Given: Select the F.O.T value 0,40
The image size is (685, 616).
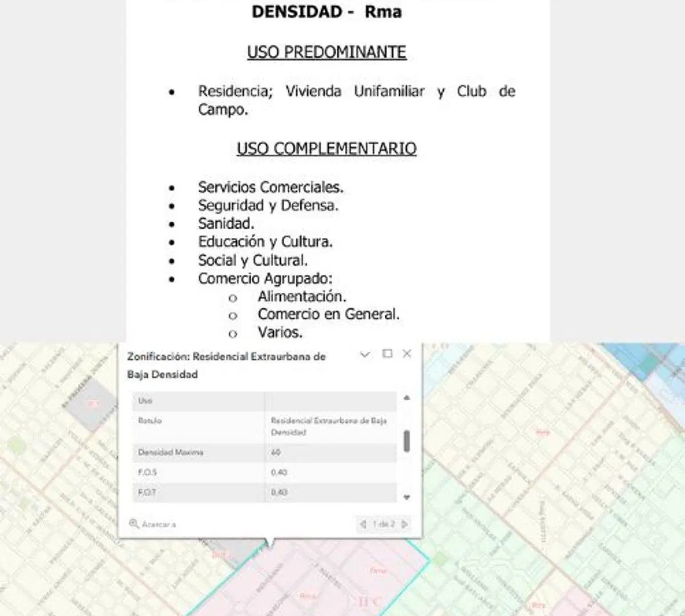Looking at the screenshot, I should 279,492.
